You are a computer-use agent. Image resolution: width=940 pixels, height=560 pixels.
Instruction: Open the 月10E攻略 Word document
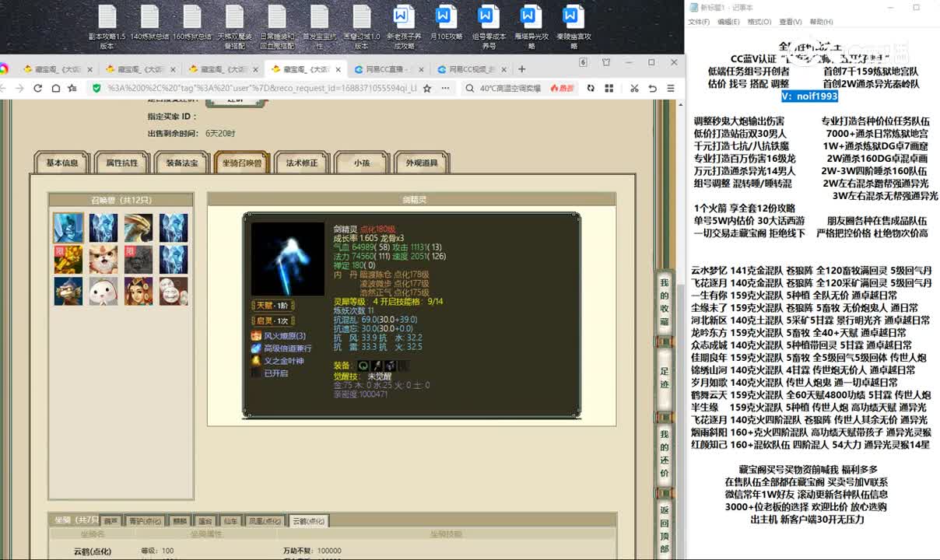[x=446, y=23]
